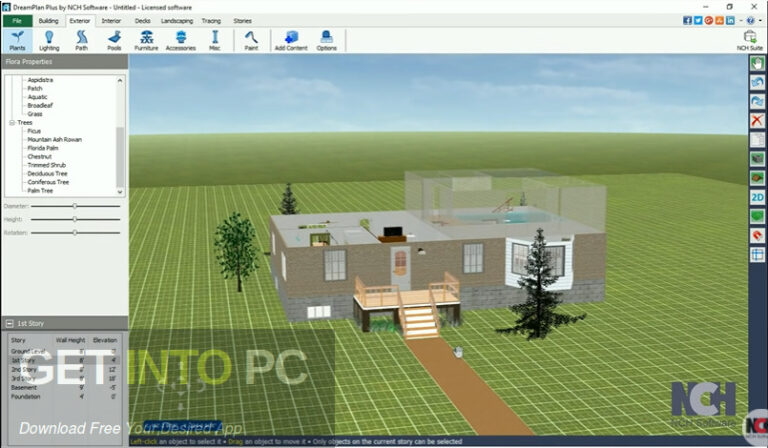Click the Diameter slider handle

tap(74, 206)
